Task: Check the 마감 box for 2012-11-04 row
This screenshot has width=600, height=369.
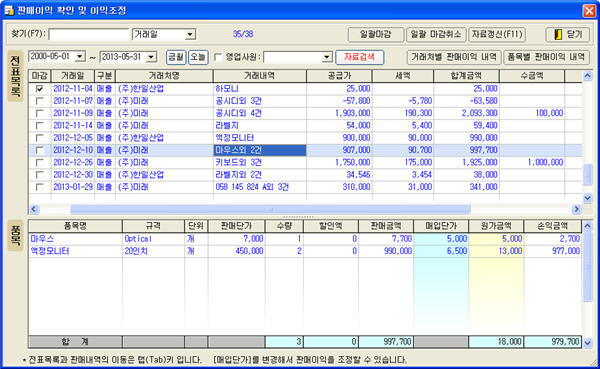Action: [x=39, y=89]
